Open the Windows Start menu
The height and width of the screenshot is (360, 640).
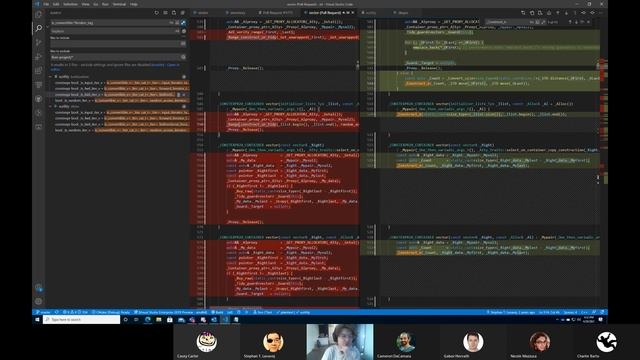click(37, 320)
